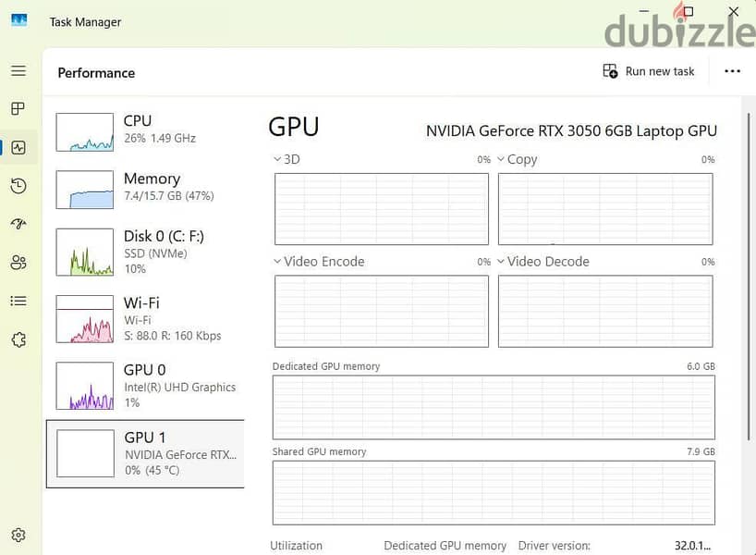Click the Shared GPU memory graph
The width and height of the screenshot is (756, 555).
[494, 493]
